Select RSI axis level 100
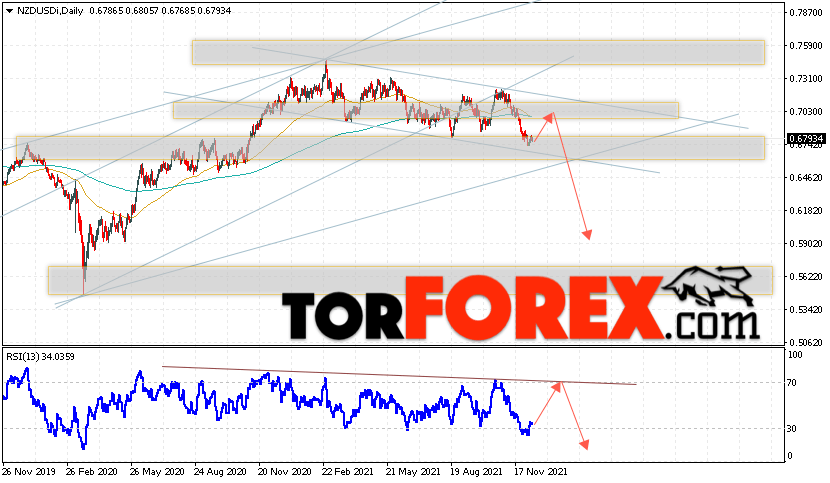This screenshot has width=830, height=483. pos(795,355)
